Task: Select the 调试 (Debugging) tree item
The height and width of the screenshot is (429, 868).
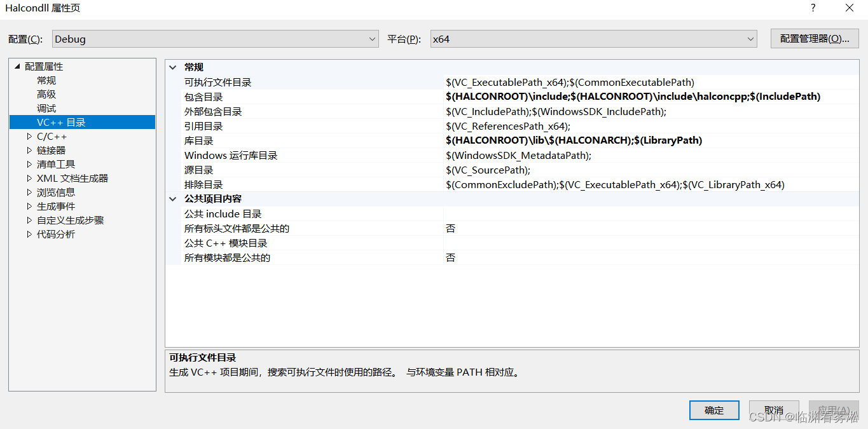Action: click(46, 108)
